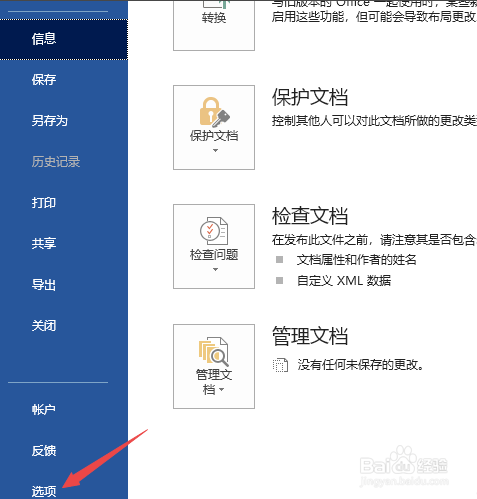Click the 管理文档 button label
This screenshot has height=499, width=477.
[214, 381]
